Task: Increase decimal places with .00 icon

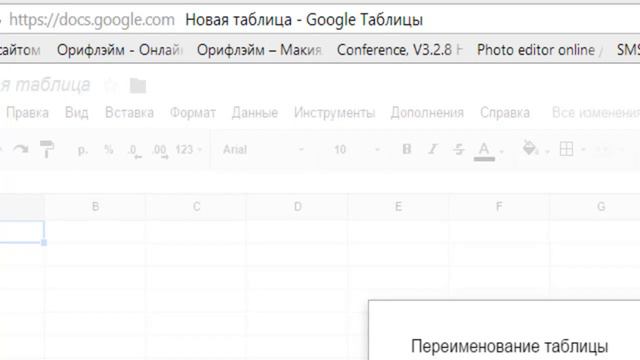Action: pyautogui.click(x=160, y=151)
